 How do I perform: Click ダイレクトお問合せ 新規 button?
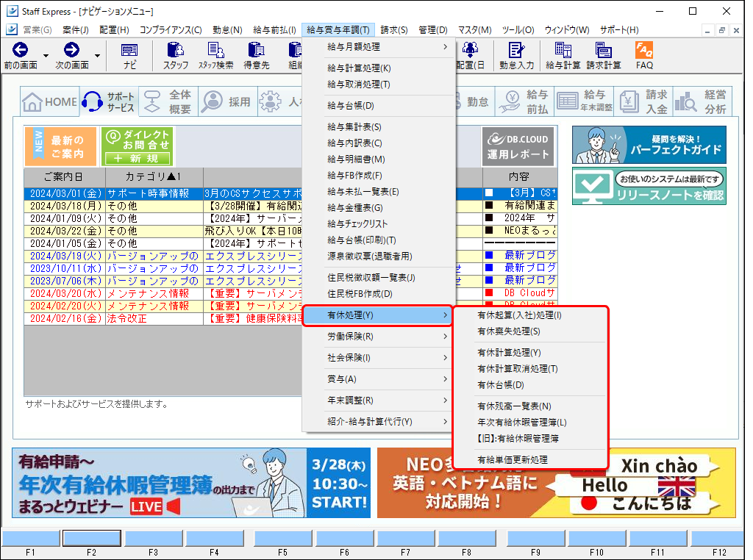click(x=138, y=146)
